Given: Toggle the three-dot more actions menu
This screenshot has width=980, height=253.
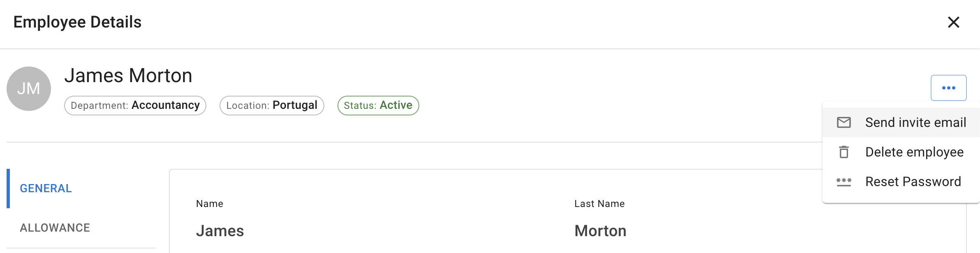Looking at the screenshot, I should pyautogui.click(x=948, y=88).
